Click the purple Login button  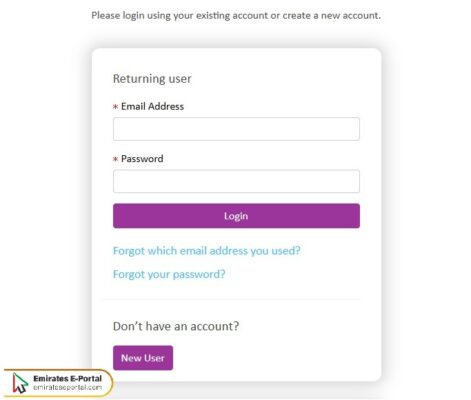tap(236, 216)
